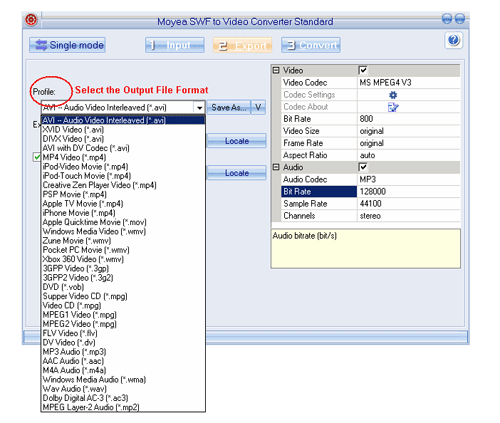This screenshot has width=500, height=423.
Task: Pick MPEG Layer-2 Audio (*.mp2)
Action: [123, 407]
